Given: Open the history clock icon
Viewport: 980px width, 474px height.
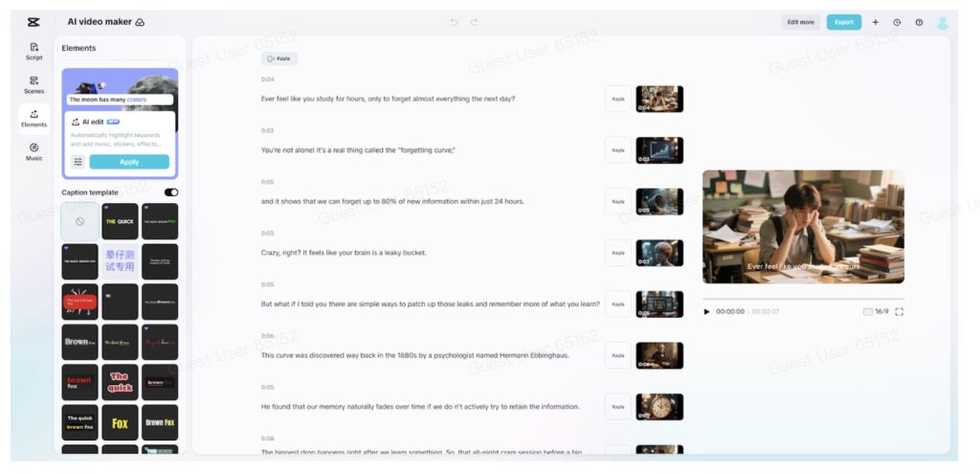Looking at the screenshot, I should (897, 22).
